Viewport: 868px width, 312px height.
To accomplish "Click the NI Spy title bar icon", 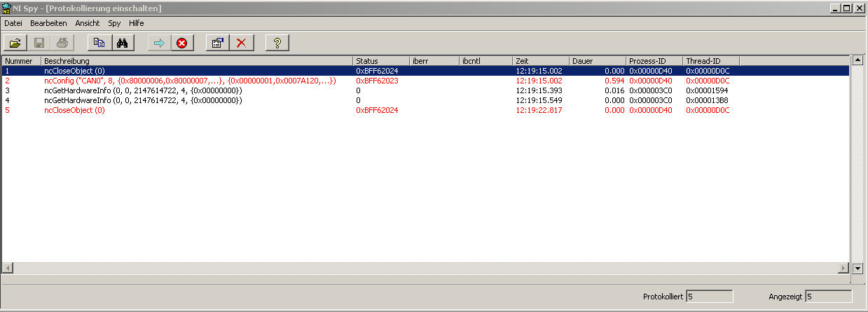I will point(7,8).
